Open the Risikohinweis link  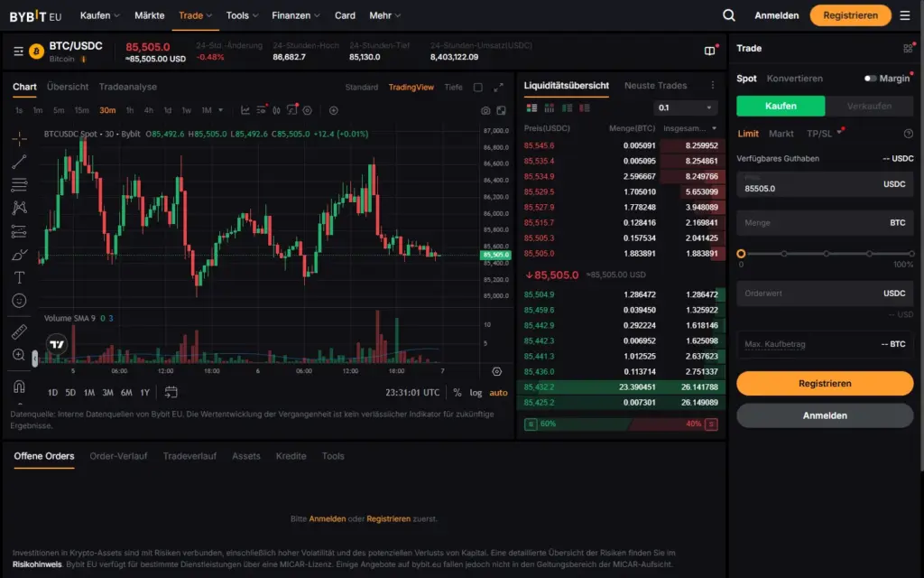point(37,564)
